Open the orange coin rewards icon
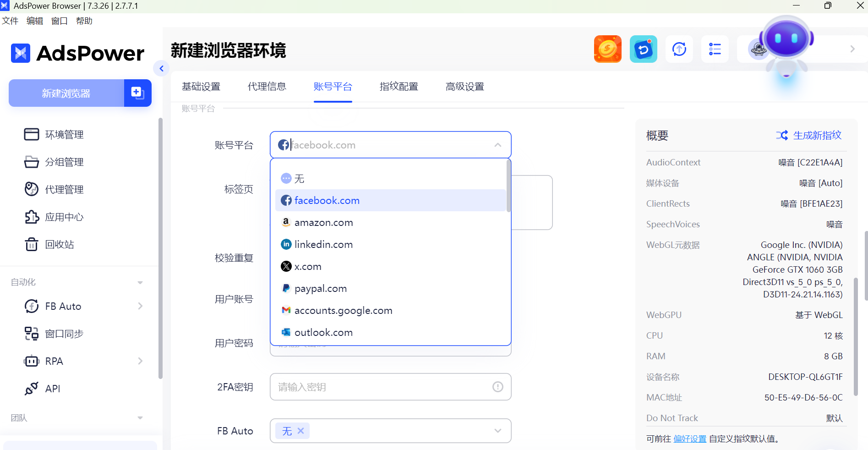The image size is (868, 450). [x=608, y=49]
